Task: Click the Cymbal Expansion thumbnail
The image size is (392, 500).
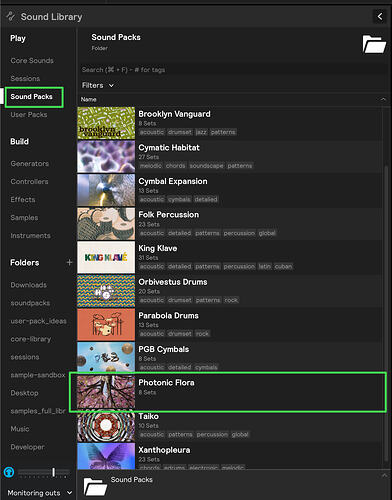Action: click(x=106, y=190)
